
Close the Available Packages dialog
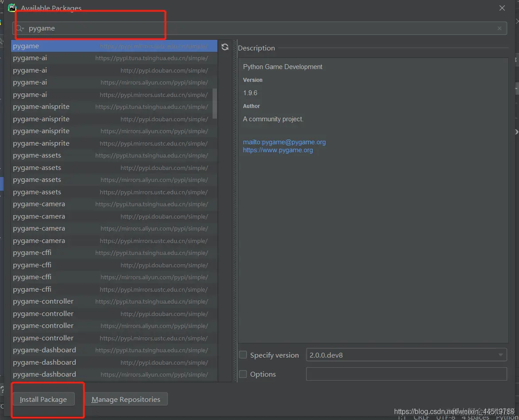click(x=502, y=8)
